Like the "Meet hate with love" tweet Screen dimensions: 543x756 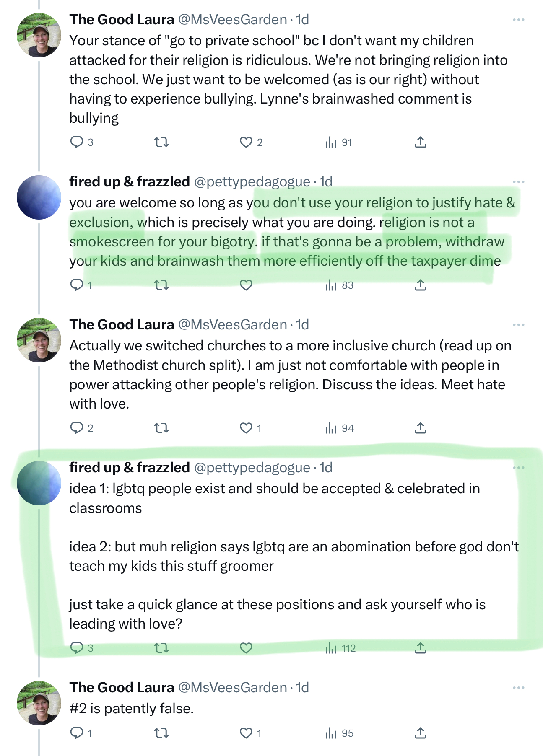pos(246,428)
